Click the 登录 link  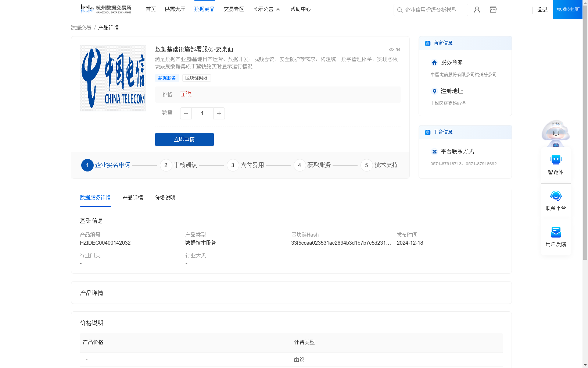542,10
